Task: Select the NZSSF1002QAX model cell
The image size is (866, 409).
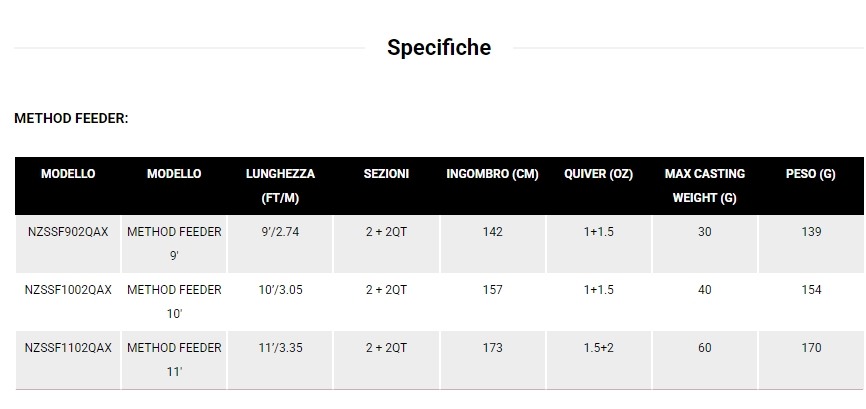Action: (68, 290)
